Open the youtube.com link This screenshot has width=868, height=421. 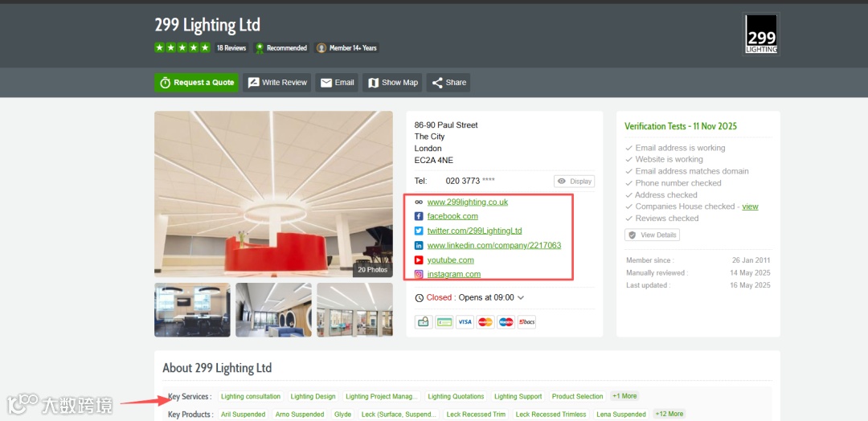coord(450,260)
